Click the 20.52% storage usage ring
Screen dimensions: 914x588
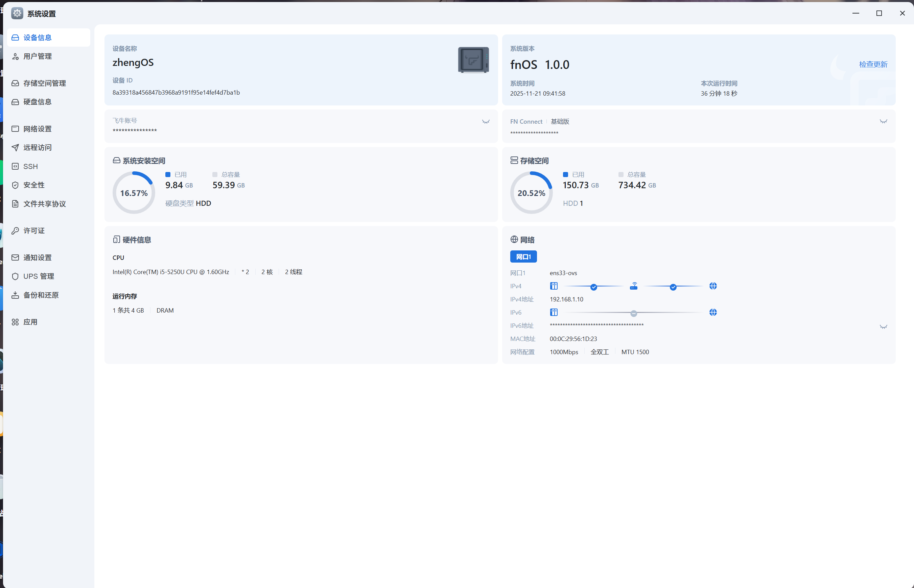531,193
